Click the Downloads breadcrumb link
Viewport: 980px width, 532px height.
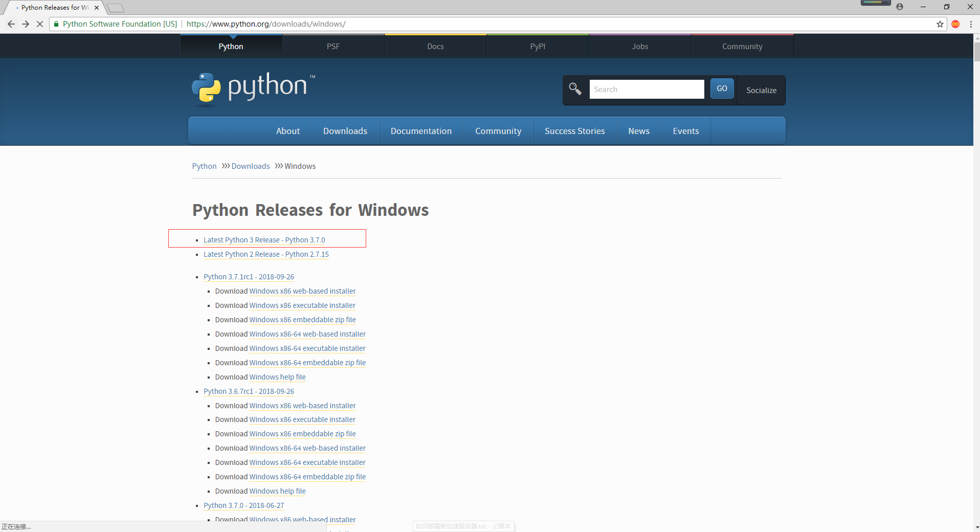coord(251,166)
